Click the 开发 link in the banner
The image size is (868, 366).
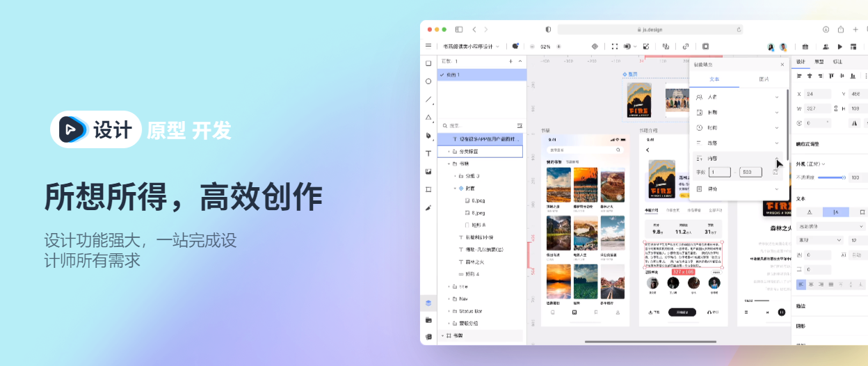pyautogui.click(x=211, y=130)
